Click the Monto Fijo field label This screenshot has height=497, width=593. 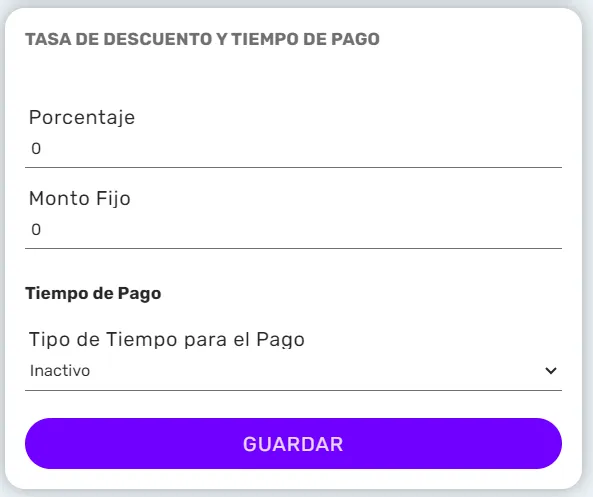[80, 199]
